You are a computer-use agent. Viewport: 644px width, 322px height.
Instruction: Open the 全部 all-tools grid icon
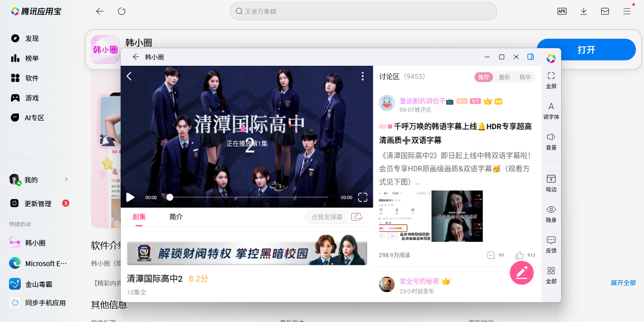(x=551, y=271)
